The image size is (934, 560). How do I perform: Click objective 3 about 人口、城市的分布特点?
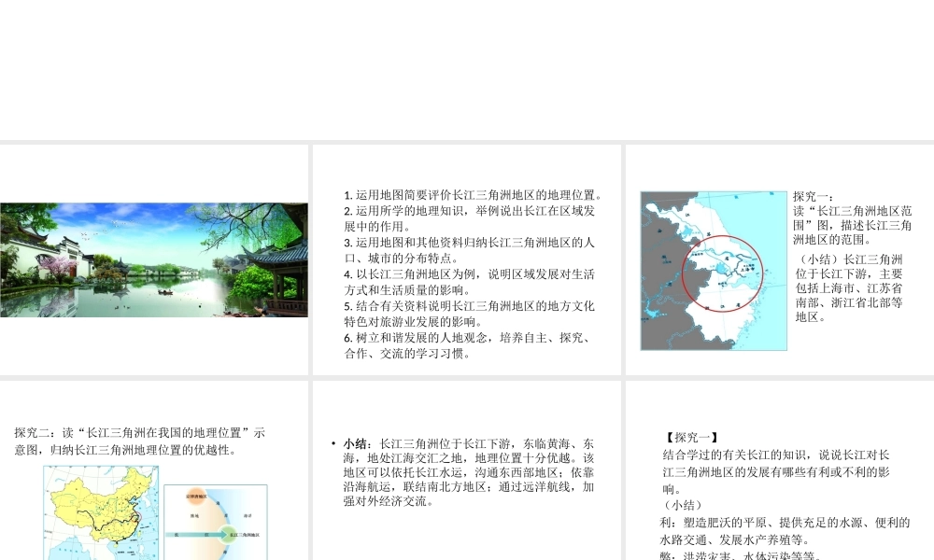pos(470,250)
